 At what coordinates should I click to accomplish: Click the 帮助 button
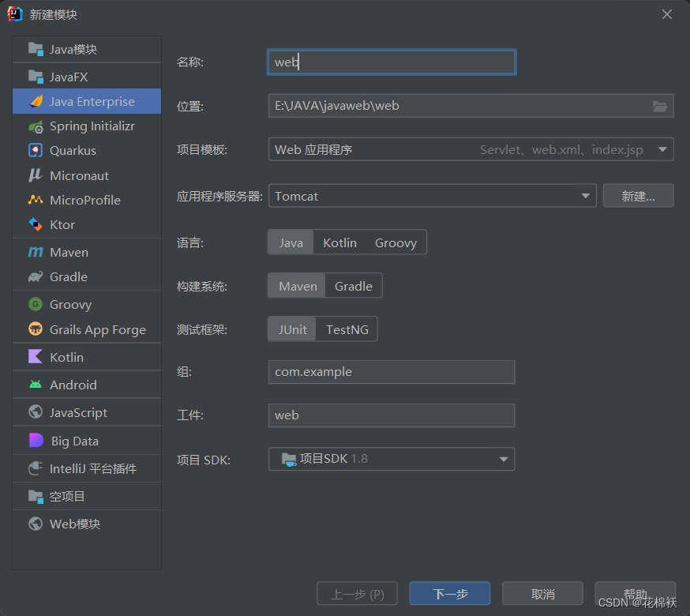(636, 594)
